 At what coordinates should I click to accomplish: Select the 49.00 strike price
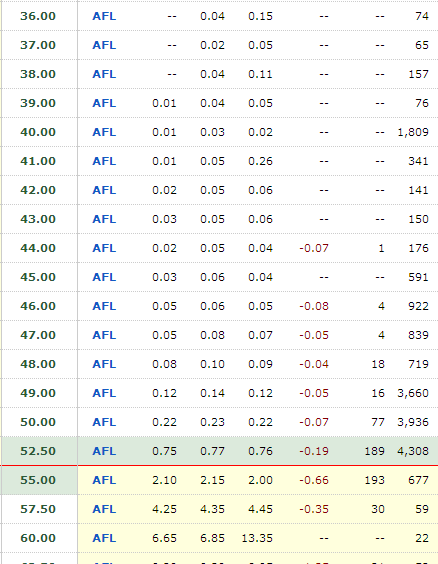[x=38, y=393]
